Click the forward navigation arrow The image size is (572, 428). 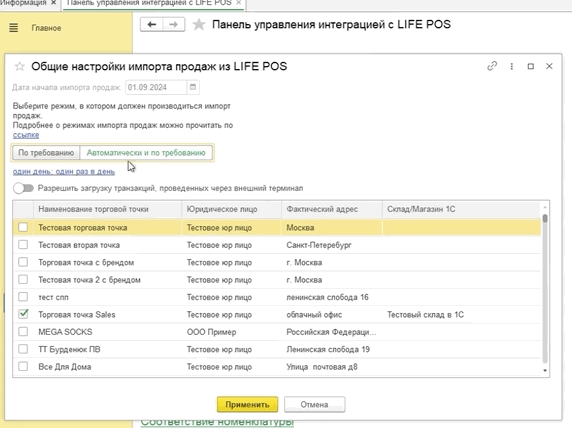[174, 24]
